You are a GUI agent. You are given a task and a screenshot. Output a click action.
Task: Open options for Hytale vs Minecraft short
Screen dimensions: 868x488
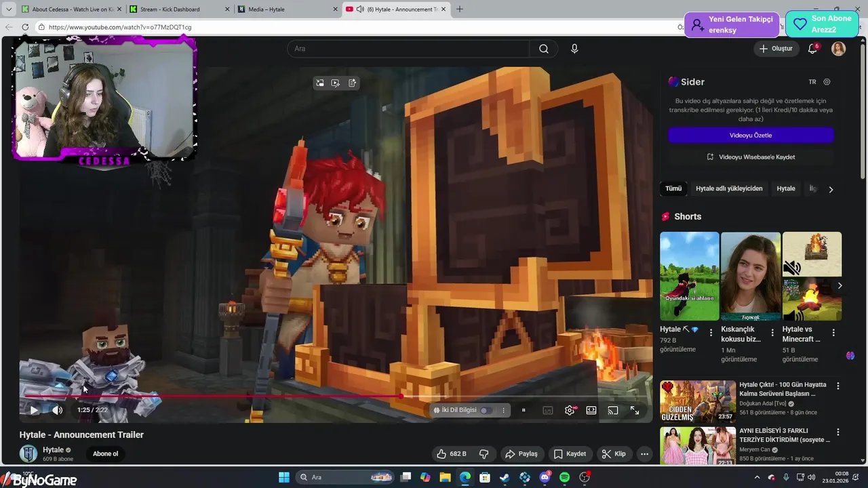tap(833, 333)
